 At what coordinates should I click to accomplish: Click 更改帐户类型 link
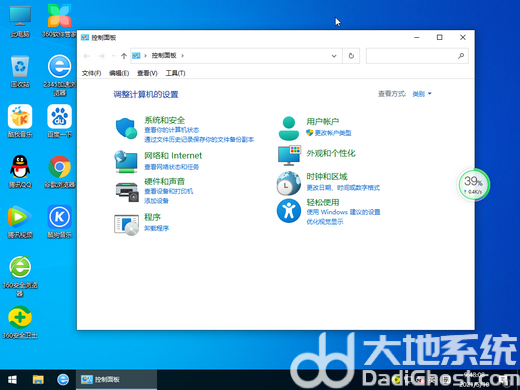point(333,133)
